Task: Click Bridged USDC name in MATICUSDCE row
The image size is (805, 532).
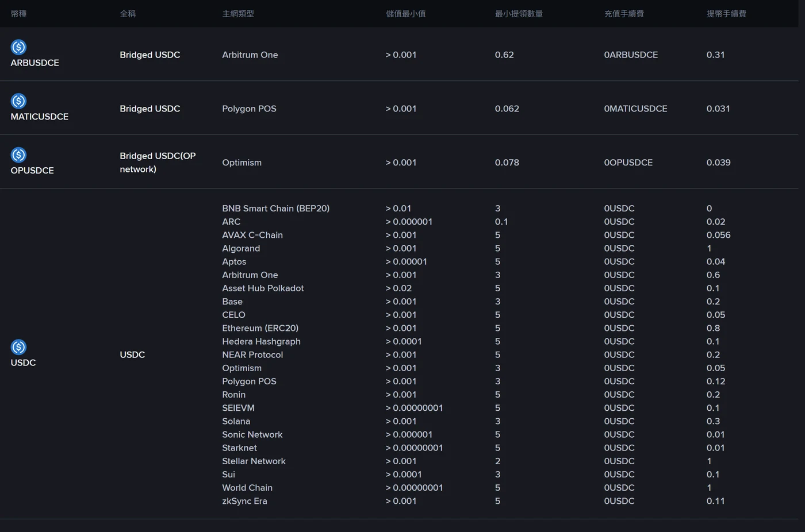Action: pos(150,109)
